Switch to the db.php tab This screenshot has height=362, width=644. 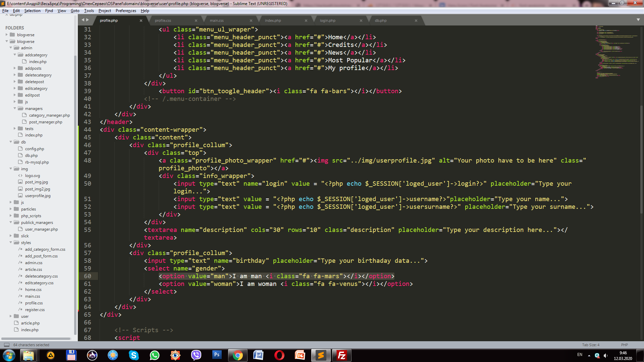click(x=381, y=20)
